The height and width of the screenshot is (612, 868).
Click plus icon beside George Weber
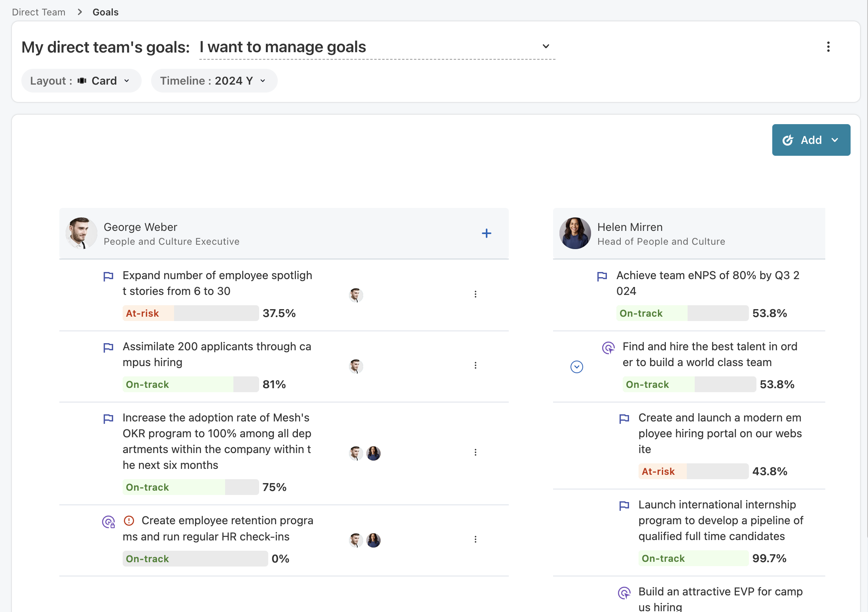tap(486, 233)
